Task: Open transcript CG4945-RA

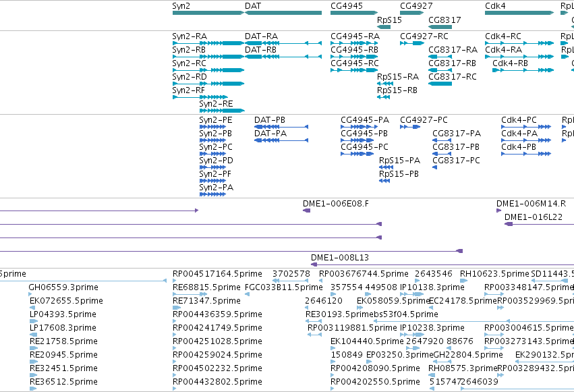Action: coord(354,43)
